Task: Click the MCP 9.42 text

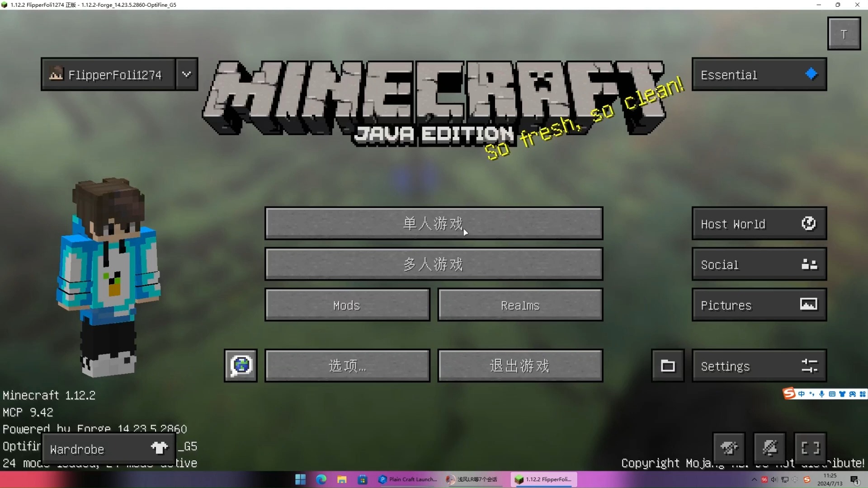Action: (28, 413)
